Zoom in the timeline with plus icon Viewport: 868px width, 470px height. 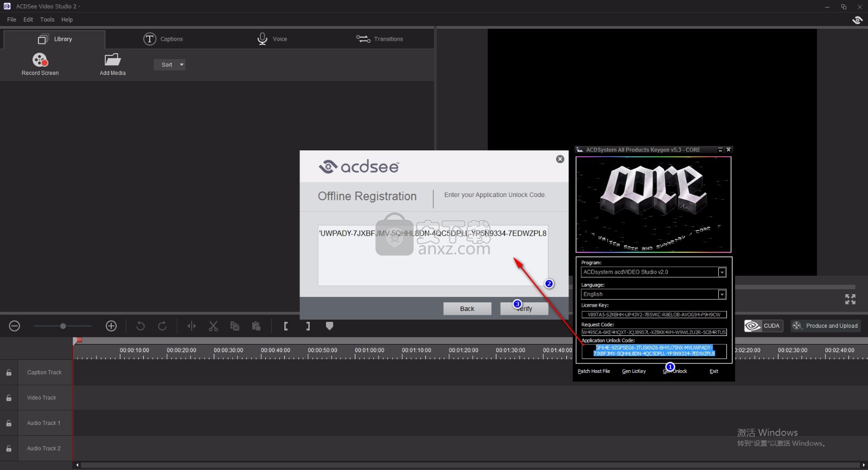[111, 326]
